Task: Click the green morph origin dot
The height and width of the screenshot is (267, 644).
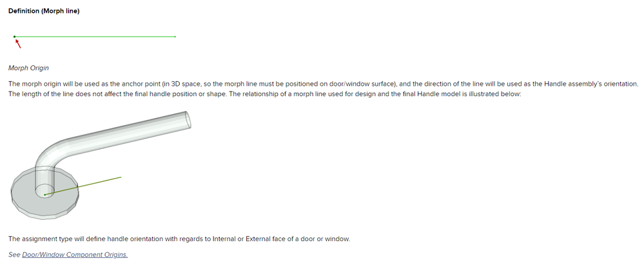Action: pyautogui.click(x=14, y=37)
